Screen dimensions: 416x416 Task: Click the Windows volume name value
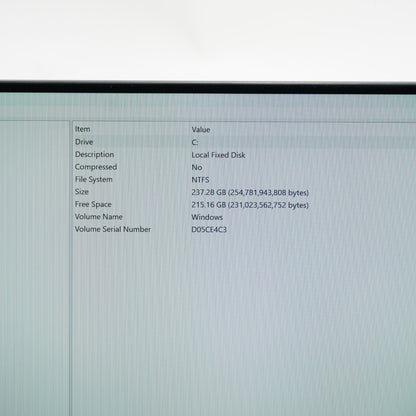207,217
